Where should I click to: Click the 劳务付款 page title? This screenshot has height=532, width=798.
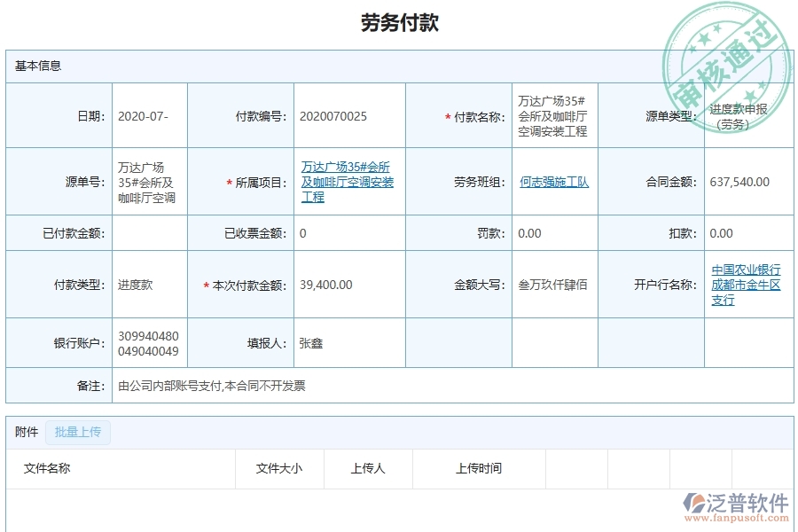coord(398,20)
